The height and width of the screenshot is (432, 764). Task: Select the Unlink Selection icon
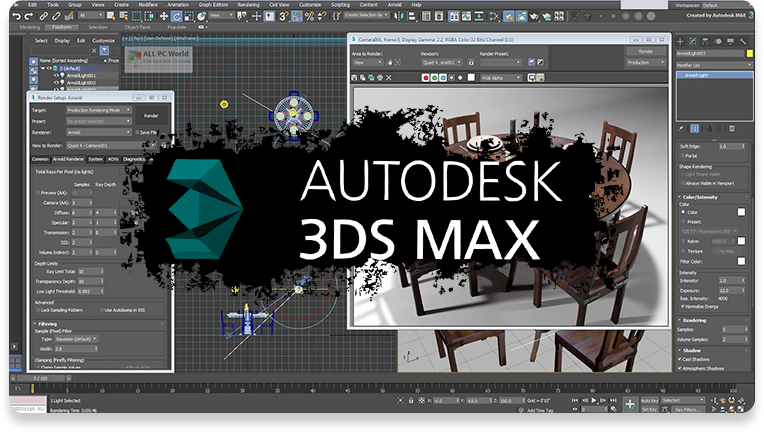[x=56, y=17]
